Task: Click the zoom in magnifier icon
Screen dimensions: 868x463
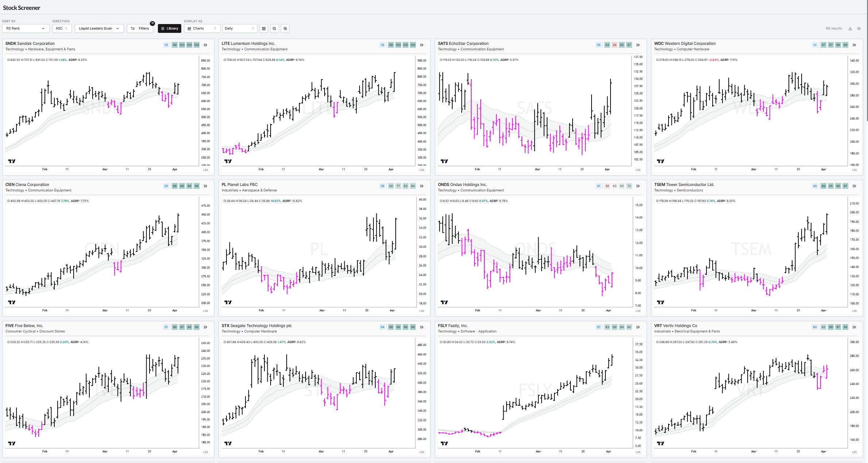Action: click(285, 28)
